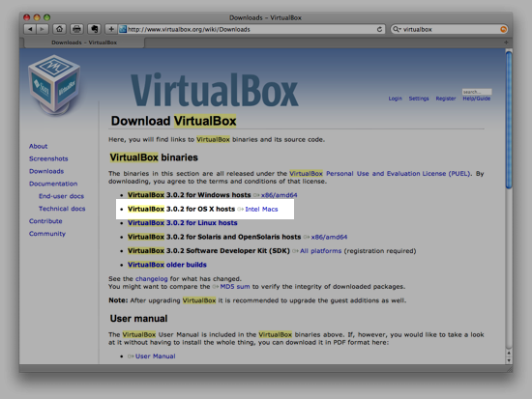The image size is (532, 399).
Task: Open the x86/amd64 Windows hosts link
Action: pyautogui.click(x=279, y=195)
